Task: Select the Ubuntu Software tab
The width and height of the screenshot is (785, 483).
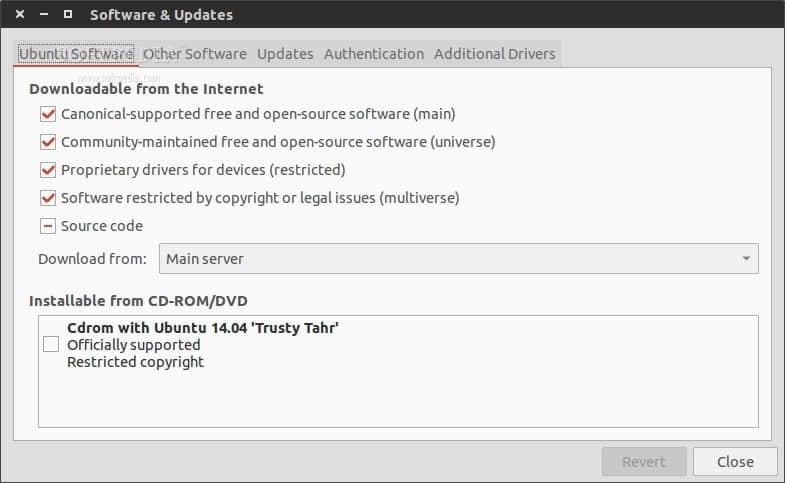Action: click(76, 54)
